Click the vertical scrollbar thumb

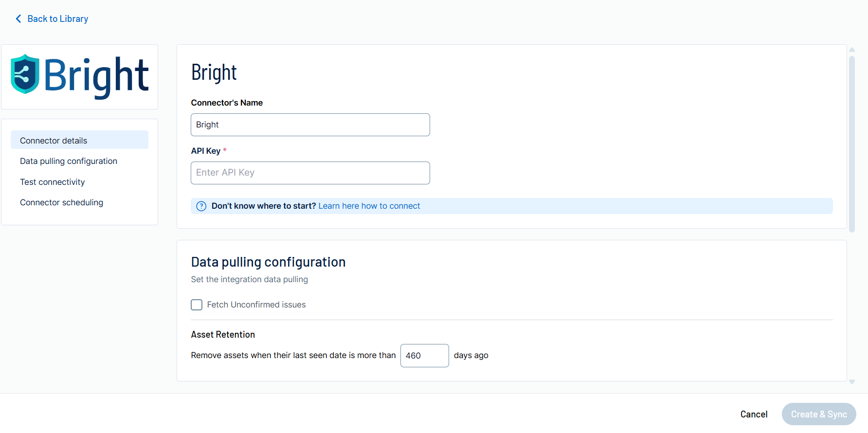[852, 144]
